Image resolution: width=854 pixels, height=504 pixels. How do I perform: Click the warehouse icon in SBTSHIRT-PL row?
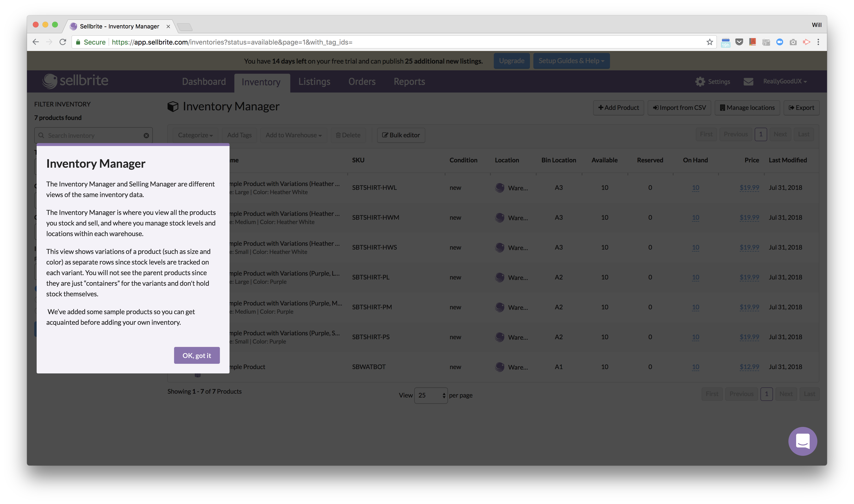point(500,277)
